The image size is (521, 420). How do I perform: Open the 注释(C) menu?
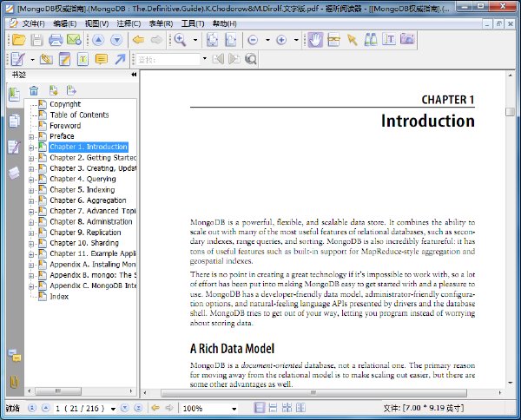[129, 23]
